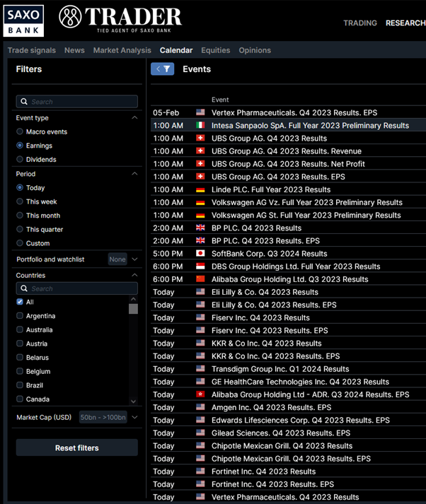Click the German flag beside Volkswagen AG Vz
Image resolution: width=426 pixels, height=504 pixels.
pyautogui.click(x=200, y=202)
